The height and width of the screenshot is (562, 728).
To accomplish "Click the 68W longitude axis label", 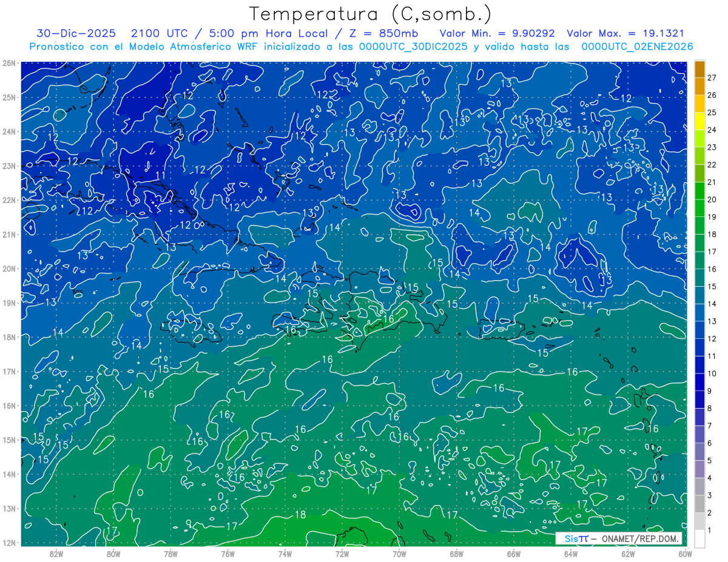I will [x=456, y=554].
